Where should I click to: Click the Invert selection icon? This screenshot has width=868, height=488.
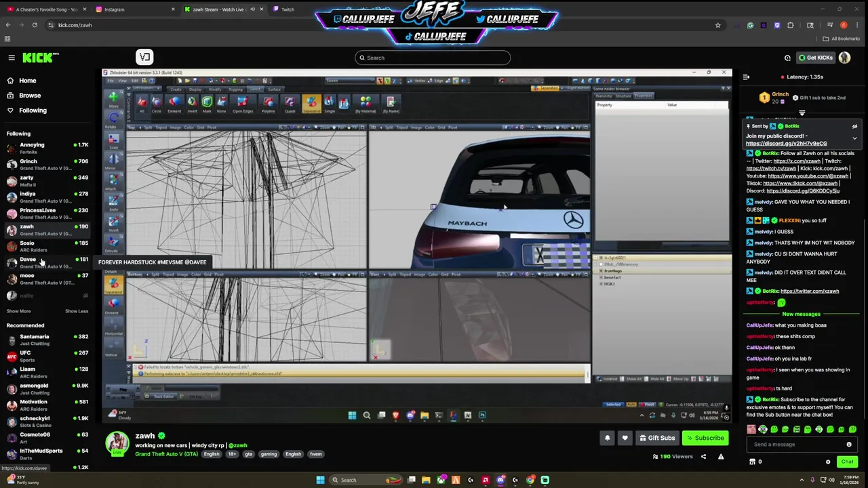coord(192,103)
